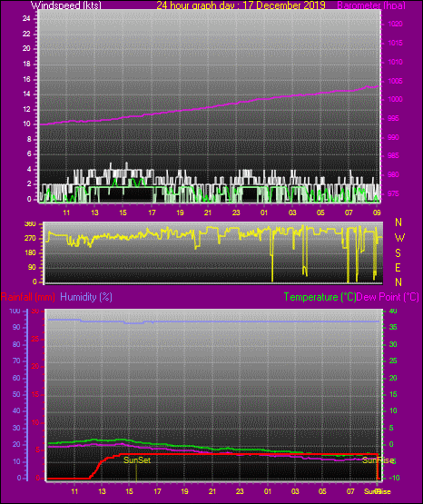The image size is (423, 504).
Task: Click the E compass direction label
Action: pyautogui.click(x=398, y=268)
